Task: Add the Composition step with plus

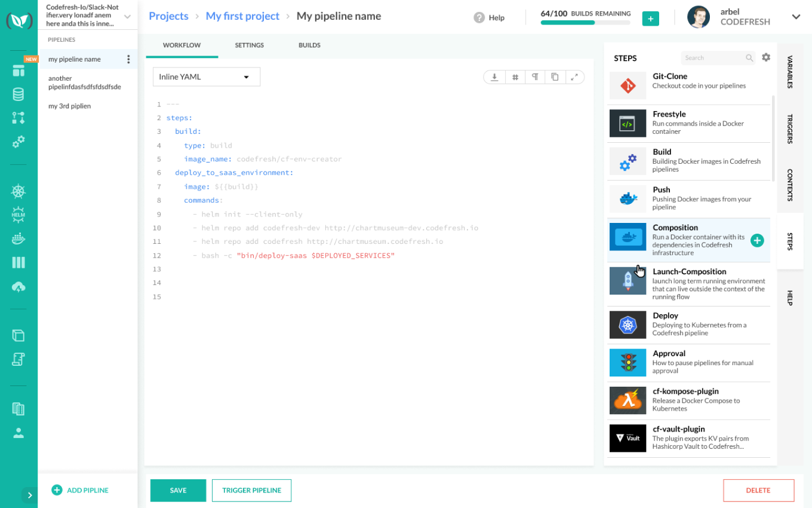Action: coord(757,240)
